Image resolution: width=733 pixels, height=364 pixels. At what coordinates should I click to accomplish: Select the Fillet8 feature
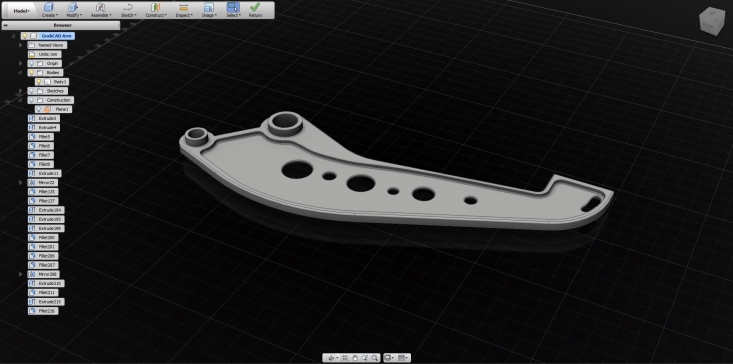pos(41,164)
